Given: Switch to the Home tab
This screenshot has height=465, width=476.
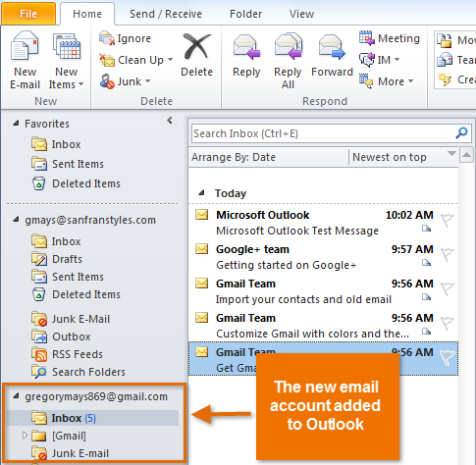Looking at the screenshot, I should 87,14.
